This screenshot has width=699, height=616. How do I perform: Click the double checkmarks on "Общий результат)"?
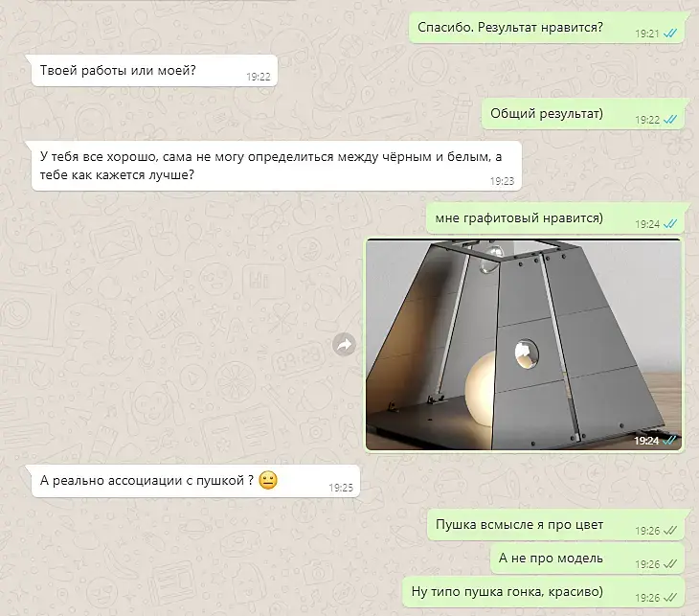pyautogui.click(x=670, y=120)
